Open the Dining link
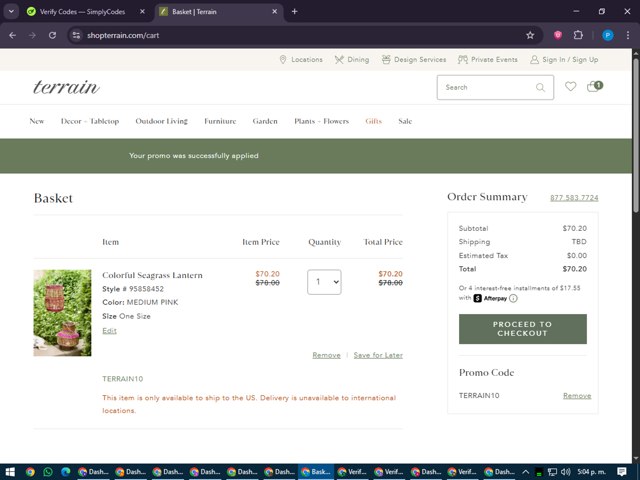640x480 pixels. click(x=352, y=60)
